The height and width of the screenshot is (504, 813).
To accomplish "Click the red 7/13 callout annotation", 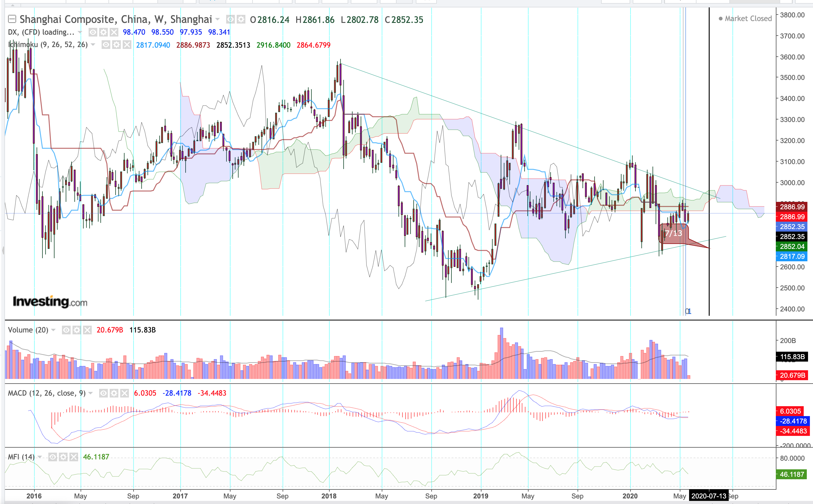I will [x=673, y=233].
